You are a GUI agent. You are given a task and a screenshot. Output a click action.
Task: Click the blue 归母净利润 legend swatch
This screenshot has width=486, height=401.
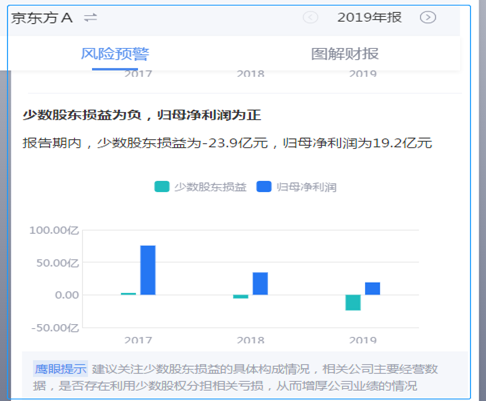point(264,187)
